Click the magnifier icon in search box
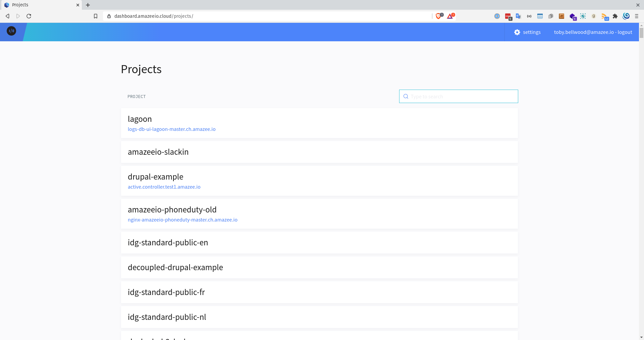The width and height of the screenshot is (644, 340). (406, 96)
